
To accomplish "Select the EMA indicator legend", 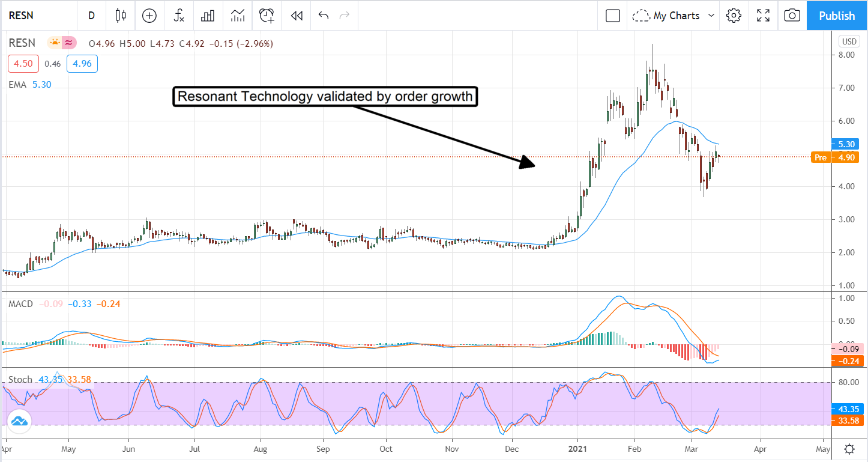I will point(17,85).
